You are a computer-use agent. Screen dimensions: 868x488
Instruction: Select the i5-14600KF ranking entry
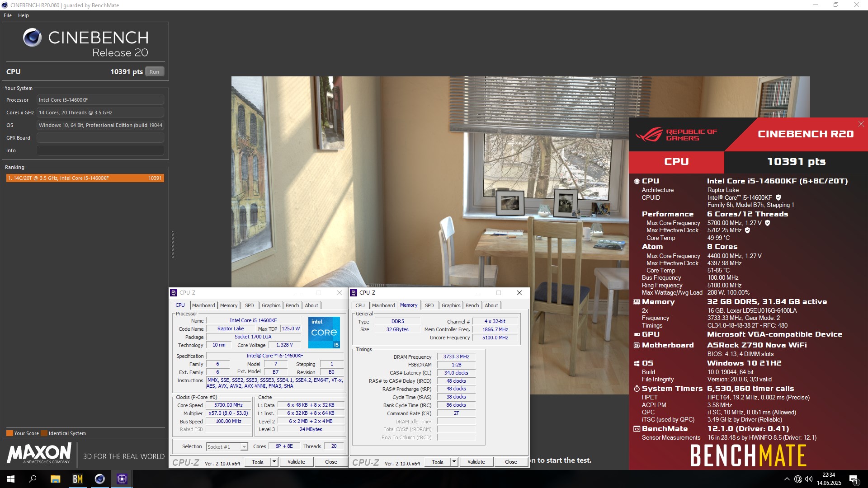click(x=85, y=178)
